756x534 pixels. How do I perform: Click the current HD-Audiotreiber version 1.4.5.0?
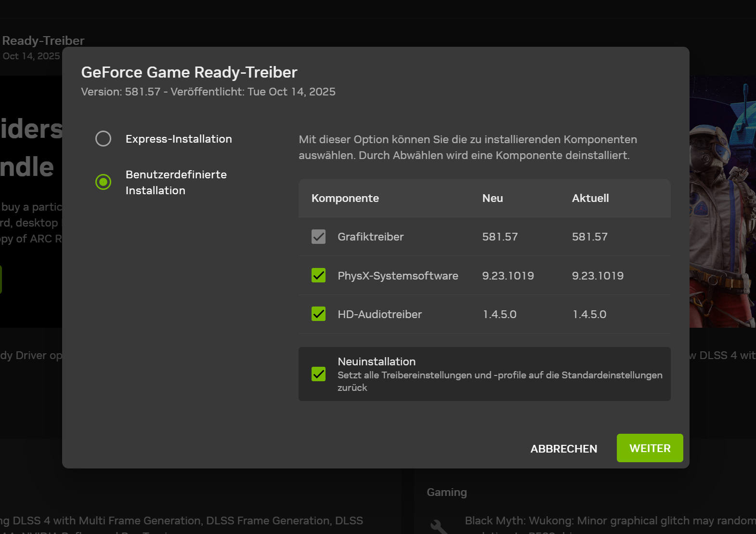click(589, 314)
